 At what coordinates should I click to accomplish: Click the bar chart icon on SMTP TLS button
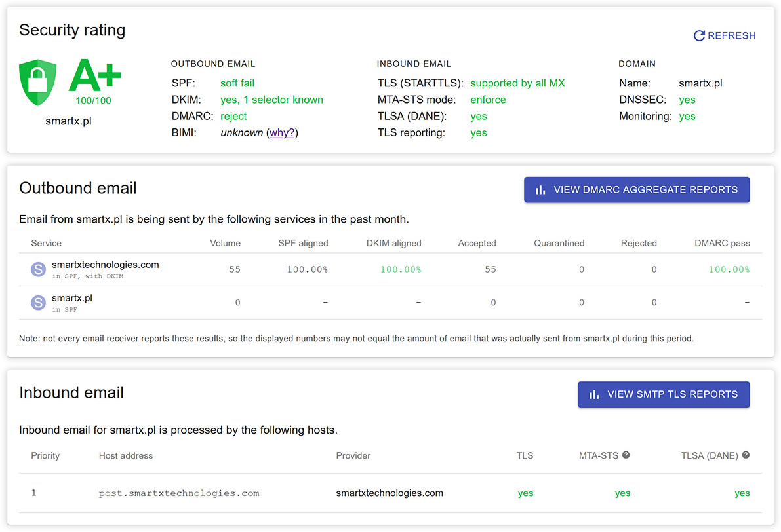pyautogui.click(x=594, y=394)
